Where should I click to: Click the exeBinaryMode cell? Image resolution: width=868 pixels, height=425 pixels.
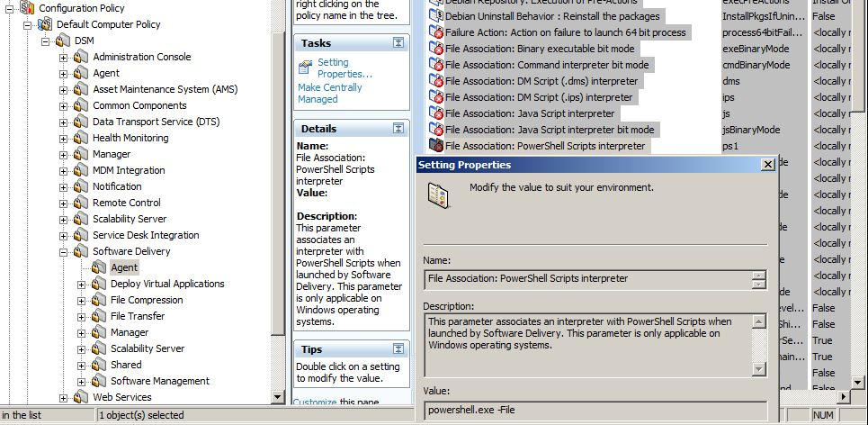[x=756, y=49]
